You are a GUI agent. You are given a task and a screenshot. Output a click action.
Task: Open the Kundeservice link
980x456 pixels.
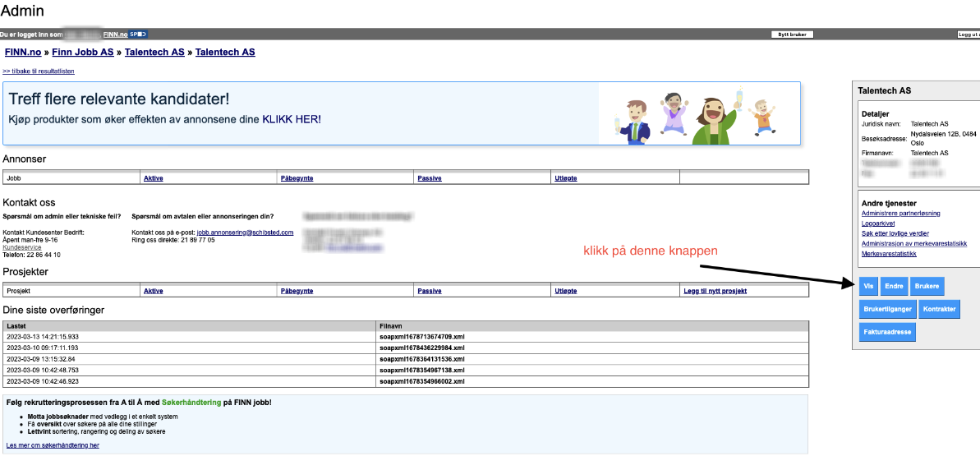(x=21, y=247)
